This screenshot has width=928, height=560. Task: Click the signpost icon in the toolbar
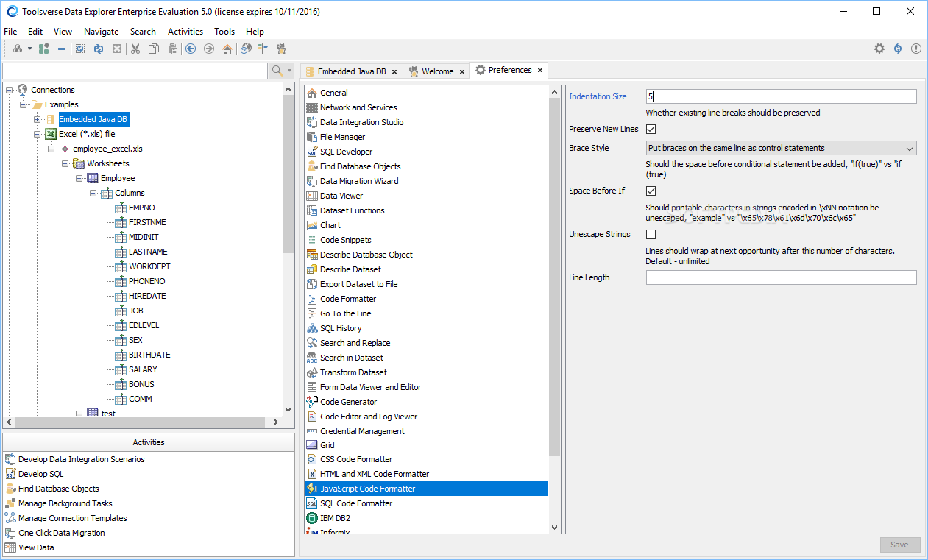tap(263, 49)
